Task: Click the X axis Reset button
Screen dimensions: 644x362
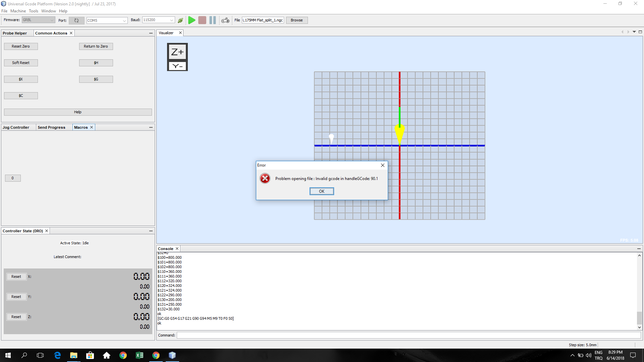Action: coord(16,277)
